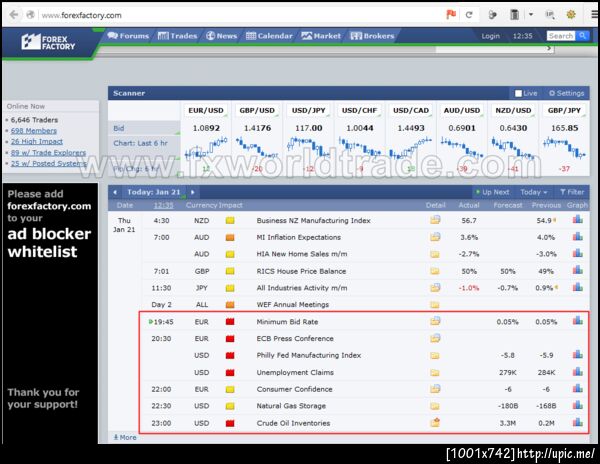The width and height of the screenshot is (600, 464).
Task: Open 25 w/ Posted Systems link
Action: click(x=49, y=163)
